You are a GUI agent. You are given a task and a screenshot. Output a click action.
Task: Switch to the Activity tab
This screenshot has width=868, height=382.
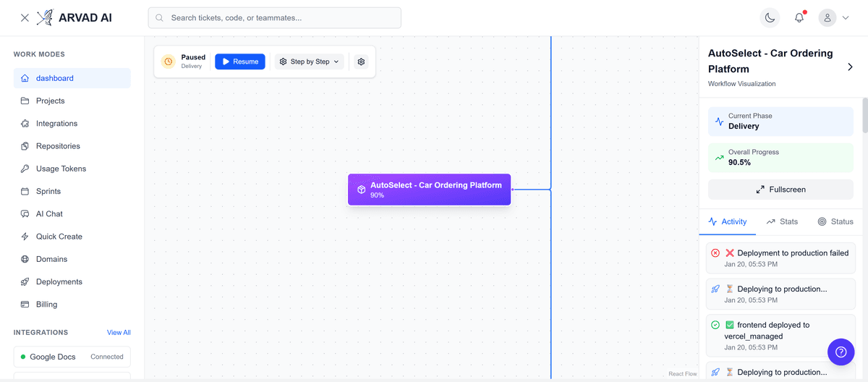728,221
